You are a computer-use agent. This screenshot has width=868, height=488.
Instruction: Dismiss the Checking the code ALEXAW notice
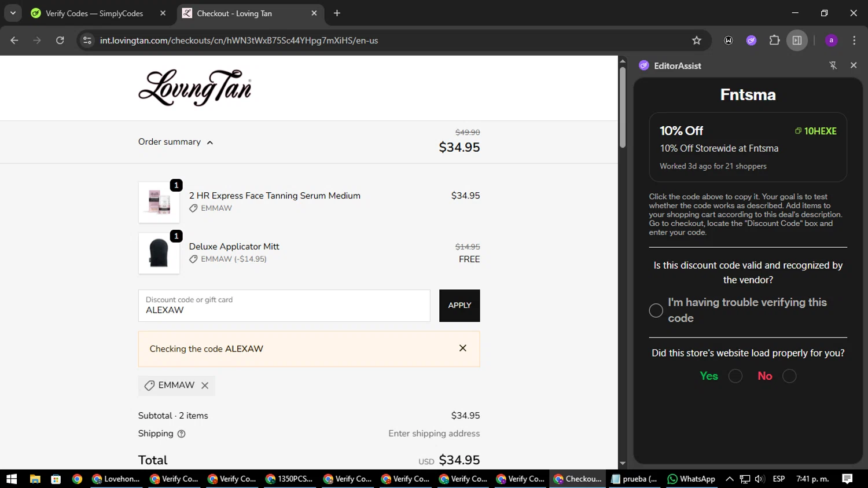point(463,348)
